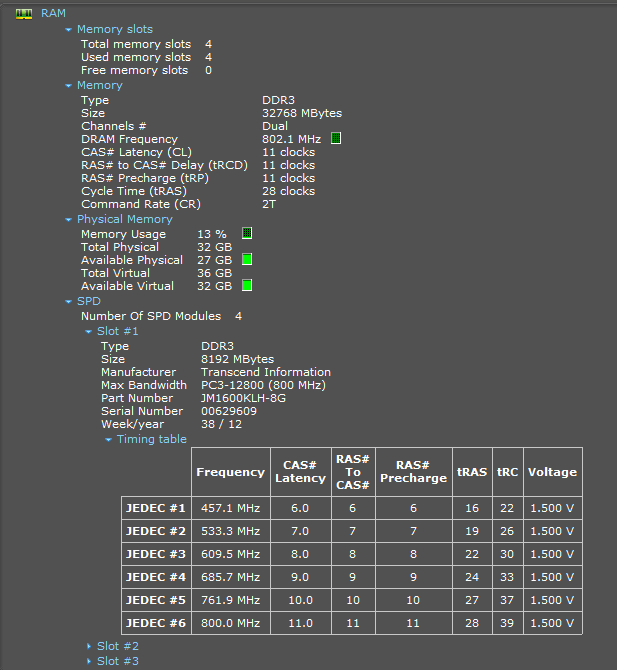This screenshot has height=670, width=617.
Task: Expand Slot #2 module details
Action: (x=89, y=647)
